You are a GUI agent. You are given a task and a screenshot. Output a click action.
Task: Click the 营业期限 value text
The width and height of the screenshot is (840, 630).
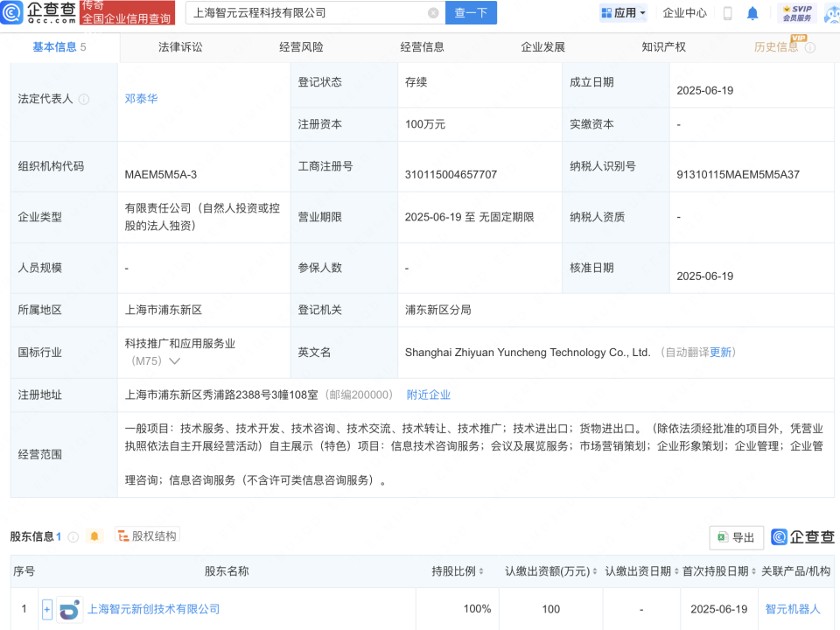click(x=469, y=217)
